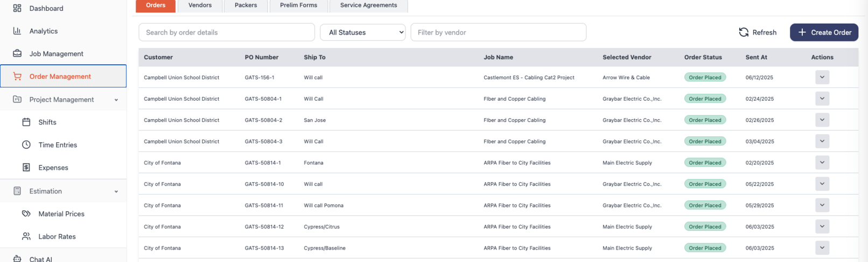868x262 pixels.
Task: Click the Order Management cart icon
Action: [x=17, y=77]
